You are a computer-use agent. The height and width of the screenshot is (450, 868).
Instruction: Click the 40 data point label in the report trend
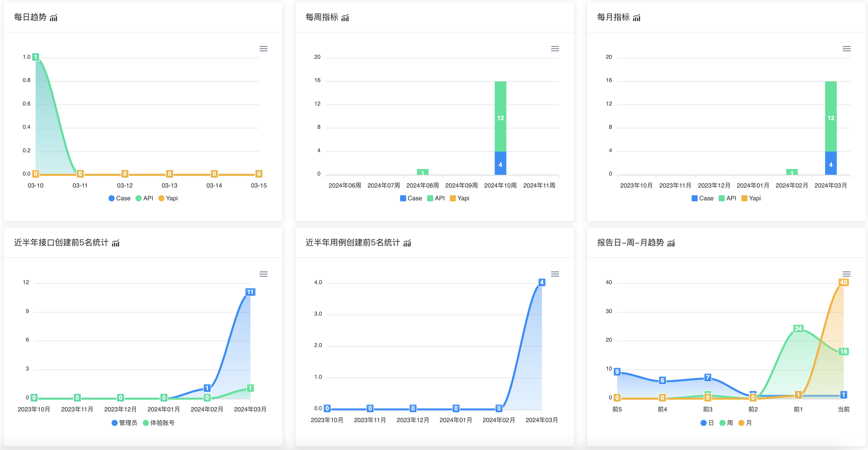point(843,282)
